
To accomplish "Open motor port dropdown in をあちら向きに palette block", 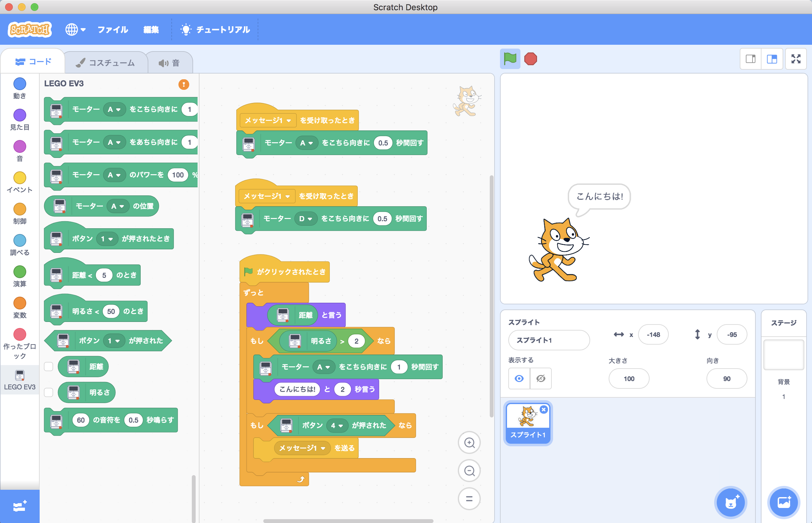I will tap(114, 142).
